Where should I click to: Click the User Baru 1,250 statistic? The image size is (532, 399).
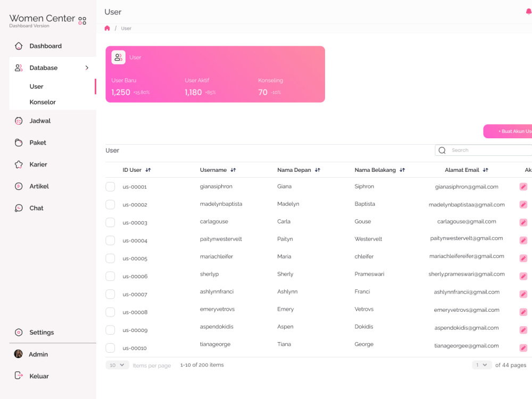click(x=130, y=87)
